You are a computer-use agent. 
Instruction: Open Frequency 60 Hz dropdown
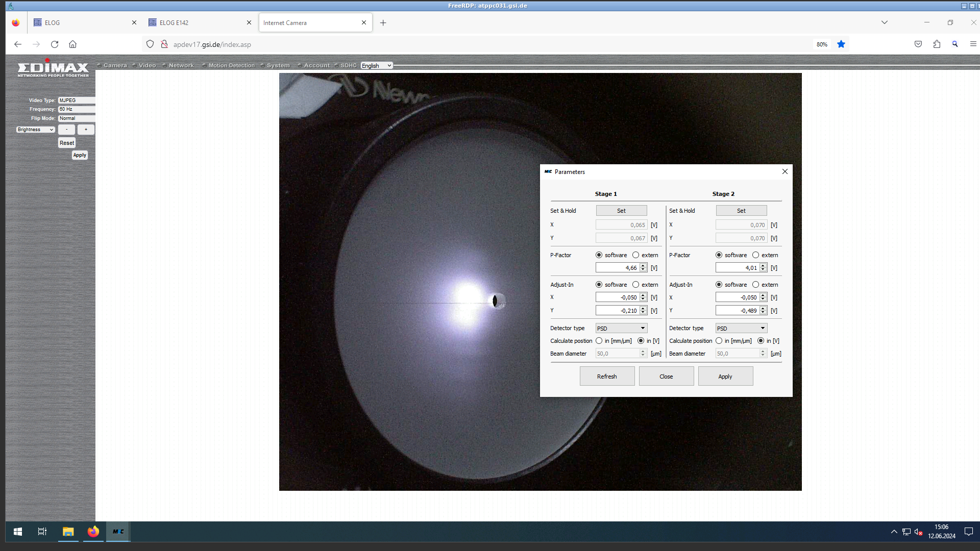click(77, 109)
